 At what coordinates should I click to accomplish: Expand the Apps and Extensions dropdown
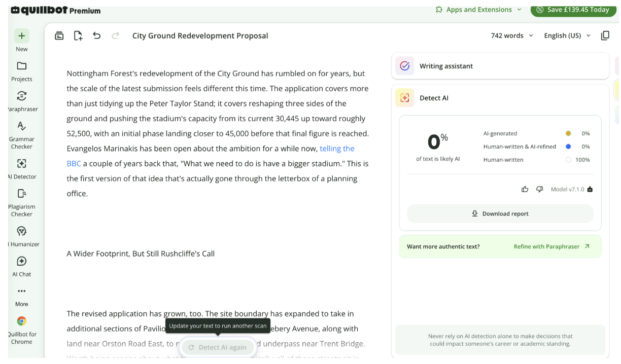[519, 10]
